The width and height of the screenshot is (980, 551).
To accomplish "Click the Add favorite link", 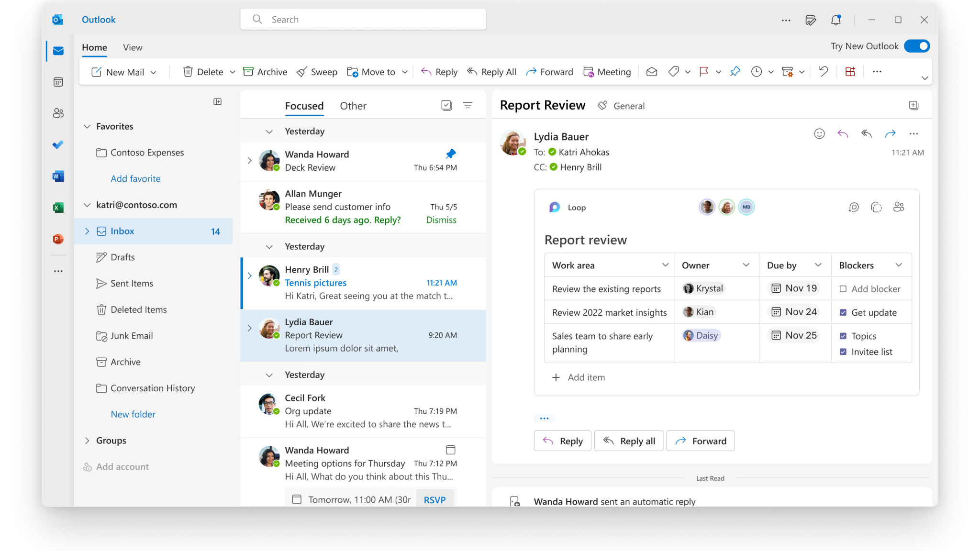I will click(x=135, y=178).
